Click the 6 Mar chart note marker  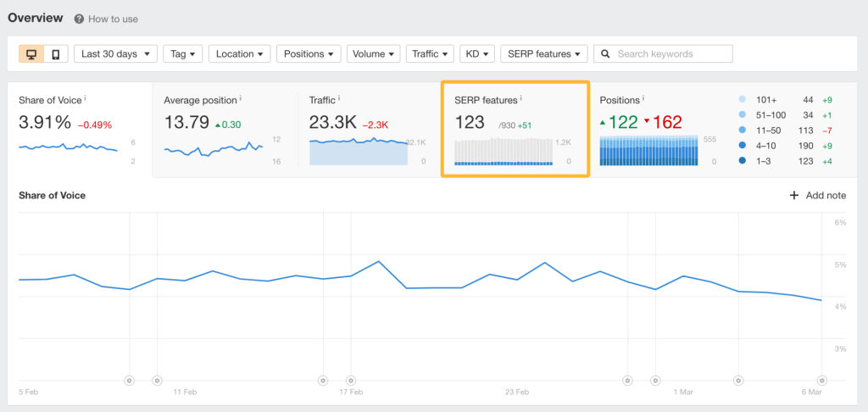coord(821,381)
